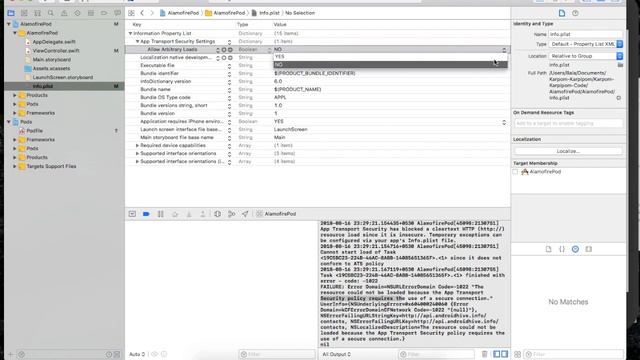Click the Simulate Location arrow icon
This screenshot has height=360, width=640.
(245, 214)
